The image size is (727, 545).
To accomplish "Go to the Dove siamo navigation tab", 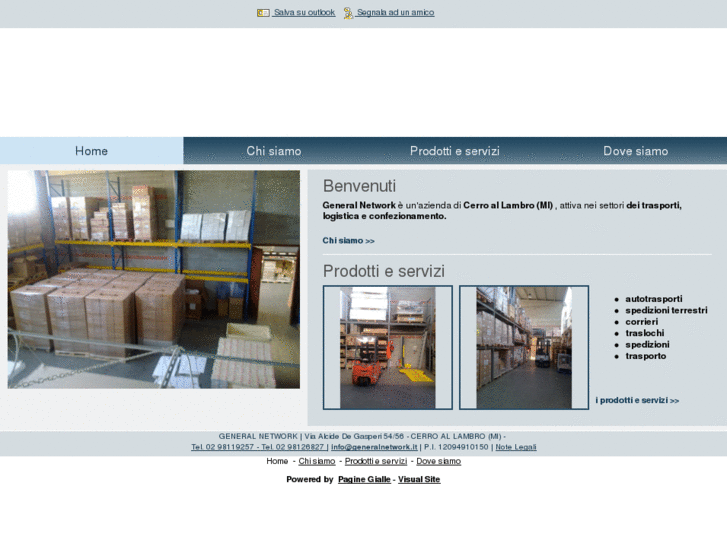I will pos(636,151).
